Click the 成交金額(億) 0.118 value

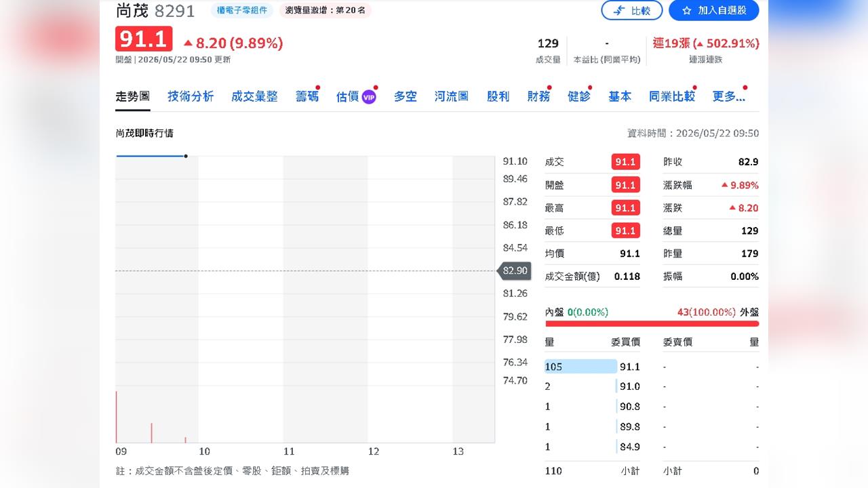[627, 277]
